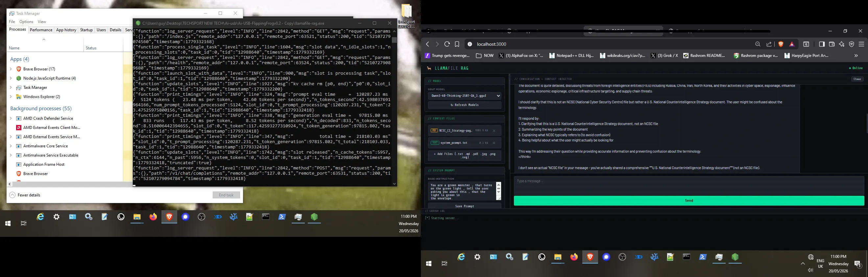Open the Brave VPN shield icon
The height and width of the screenshot is (277, 868).
[852, 44]
